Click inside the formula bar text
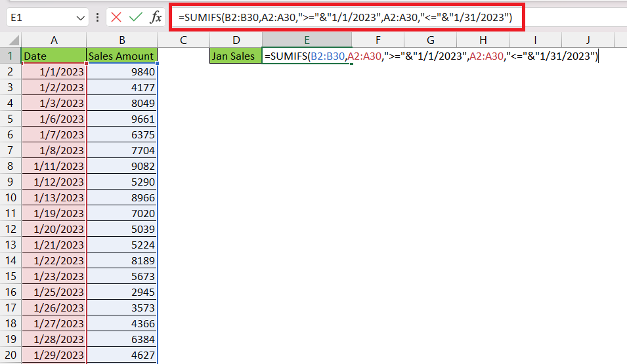 pyautogui.click(x=345, y=18)
